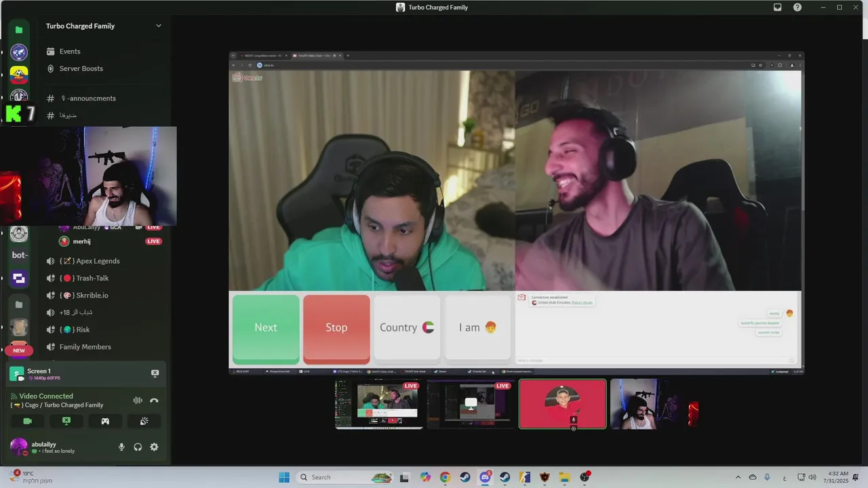This screenshot has width=868, height=488.
Task: Start an activity with gamepad icon
Action: [105, 421]
